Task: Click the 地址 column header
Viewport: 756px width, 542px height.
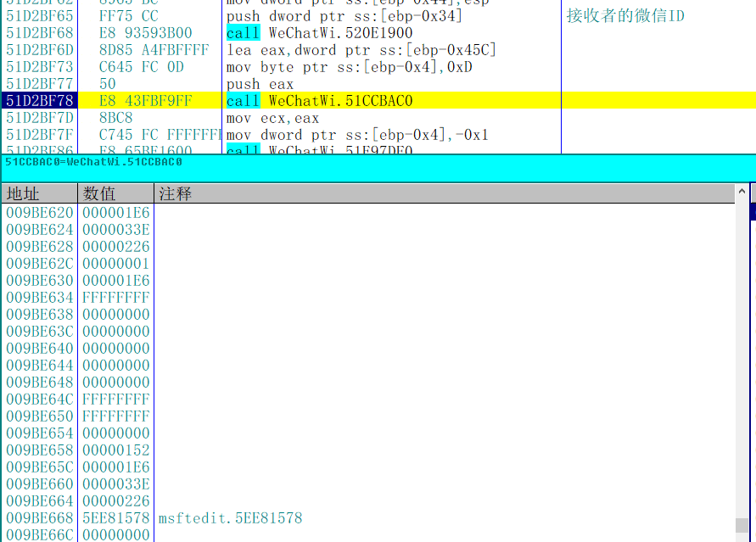Action: click(39, 193)
